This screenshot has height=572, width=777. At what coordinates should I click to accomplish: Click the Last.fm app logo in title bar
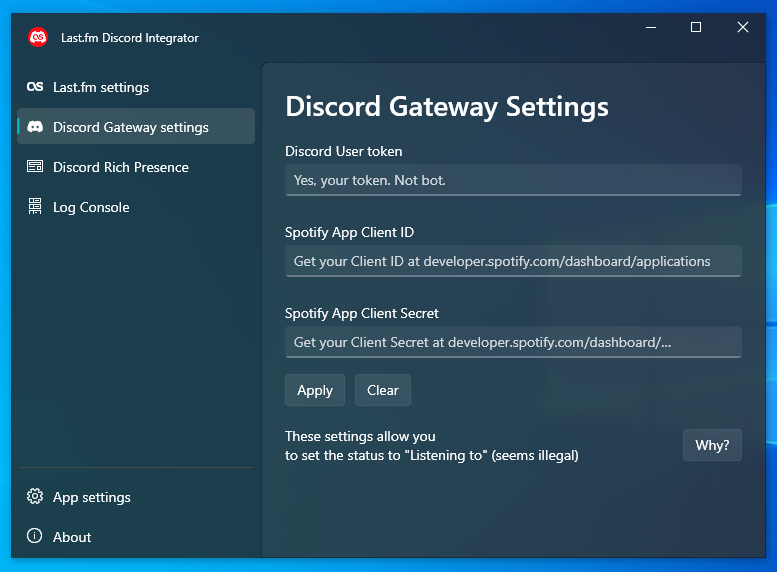pos(38,37)
